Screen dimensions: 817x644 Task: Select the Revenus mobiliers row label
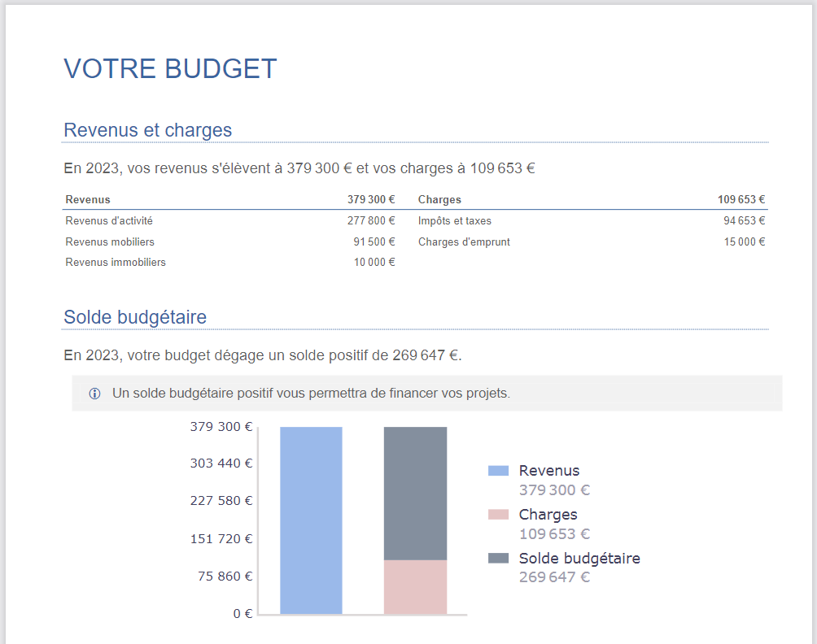(x=110, y=242)
